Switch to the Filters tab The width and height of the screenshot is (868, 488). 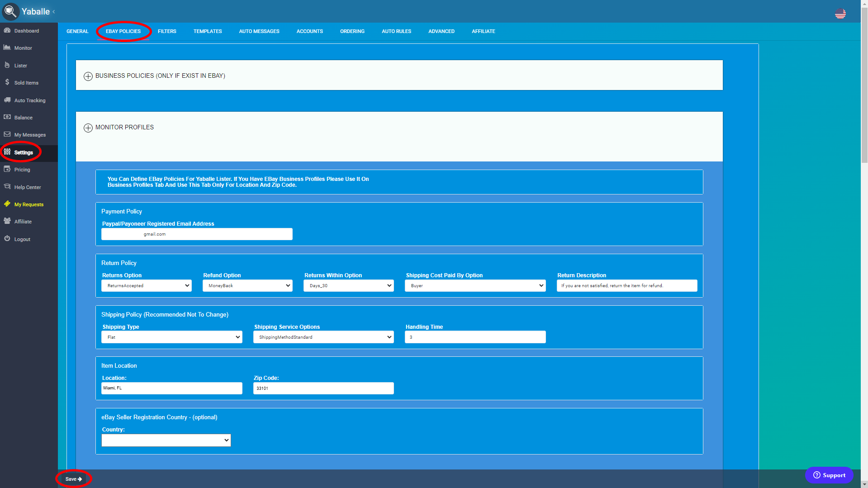[x=167, y=31]
